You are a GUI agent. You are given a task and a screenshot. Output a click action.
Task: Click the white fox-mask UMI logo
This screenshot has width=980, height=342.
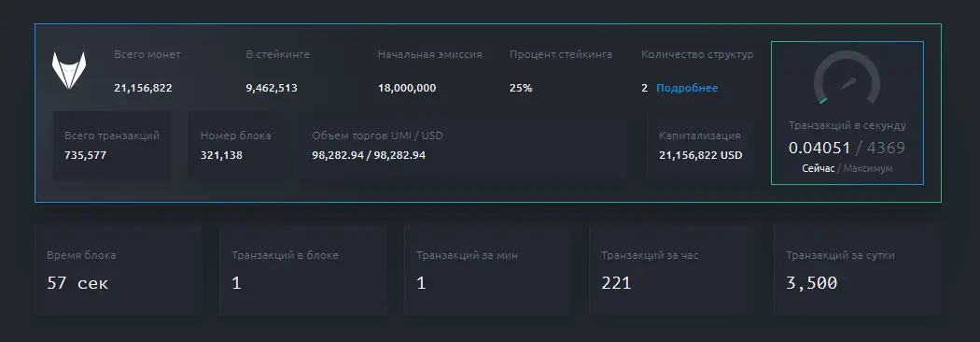pyautogui.click(x=69, y=70)
